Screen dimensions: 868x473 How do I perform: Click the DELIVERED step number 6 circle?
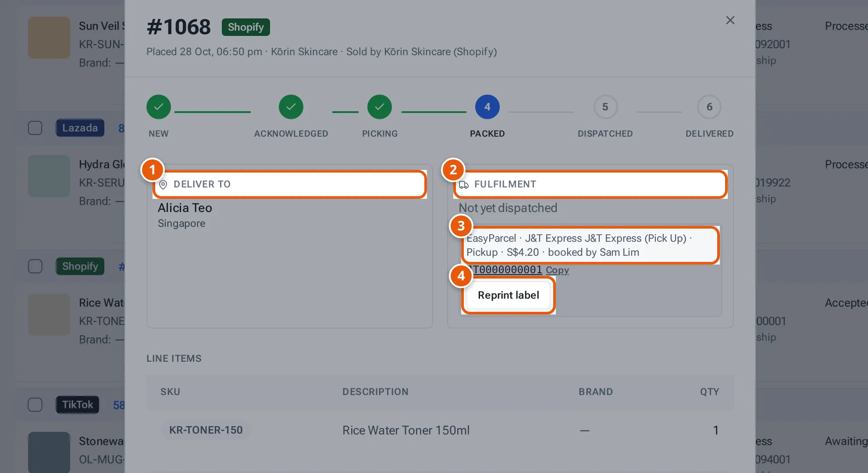[x=709, y=107]
